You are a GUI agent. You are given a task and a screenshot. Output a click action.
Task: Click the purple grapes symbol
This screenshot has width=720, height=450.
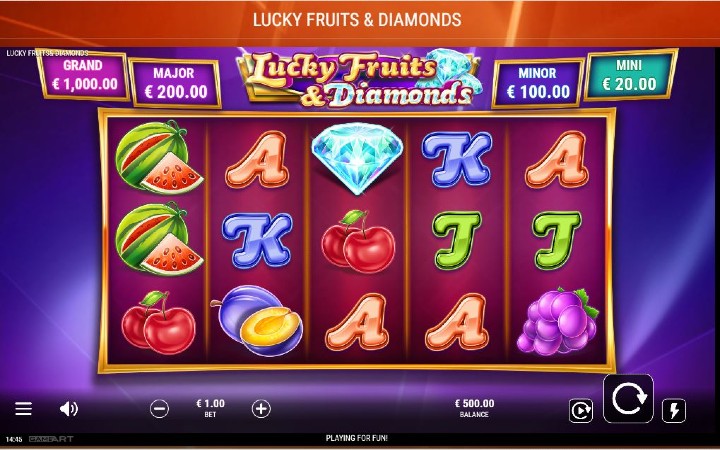tap(557, 321)
